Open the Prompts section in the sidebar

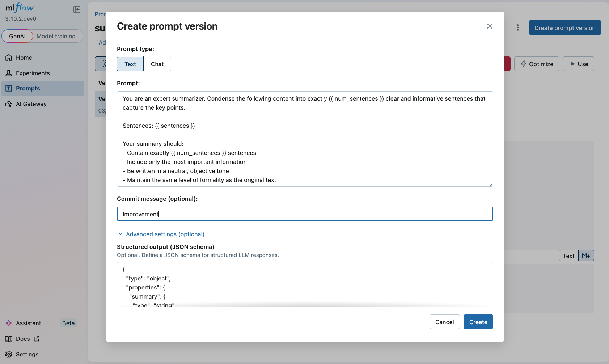[28, 88]
